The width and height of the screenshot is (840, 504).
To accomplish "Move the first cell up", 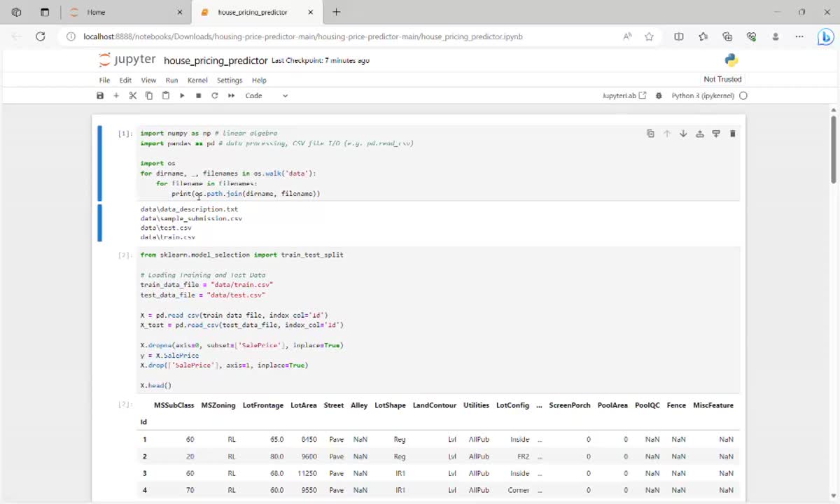I will pos(666,134).
